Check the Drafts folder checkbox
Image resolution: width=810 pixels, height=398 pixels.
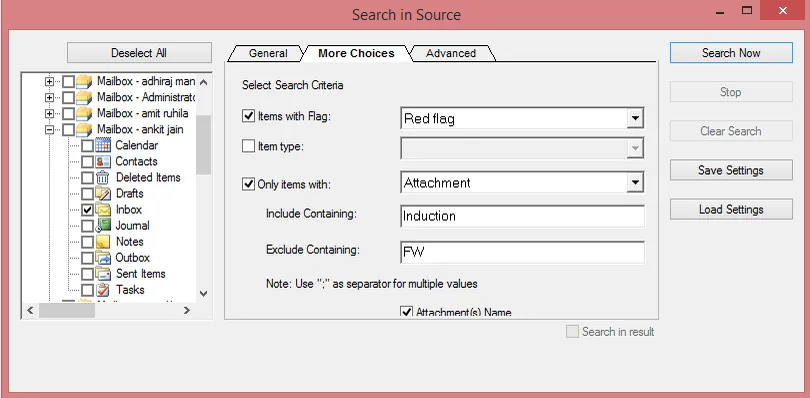click(x=87, y=194)
